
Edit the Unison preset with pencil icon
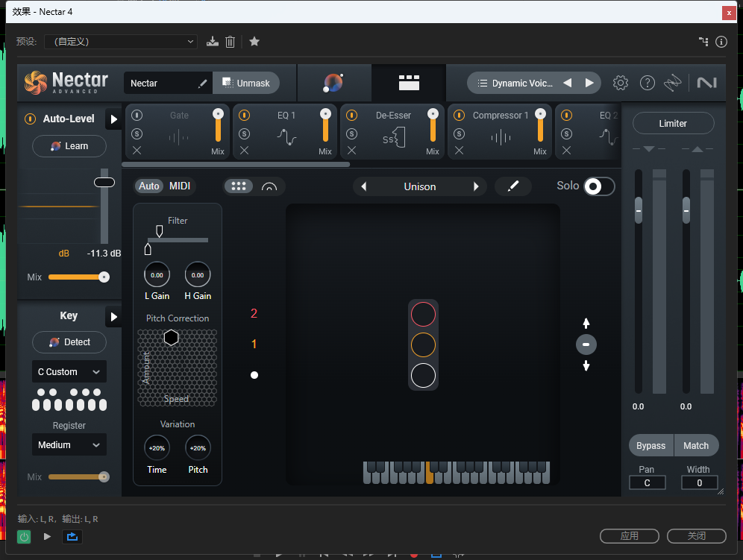coord(513,186)
